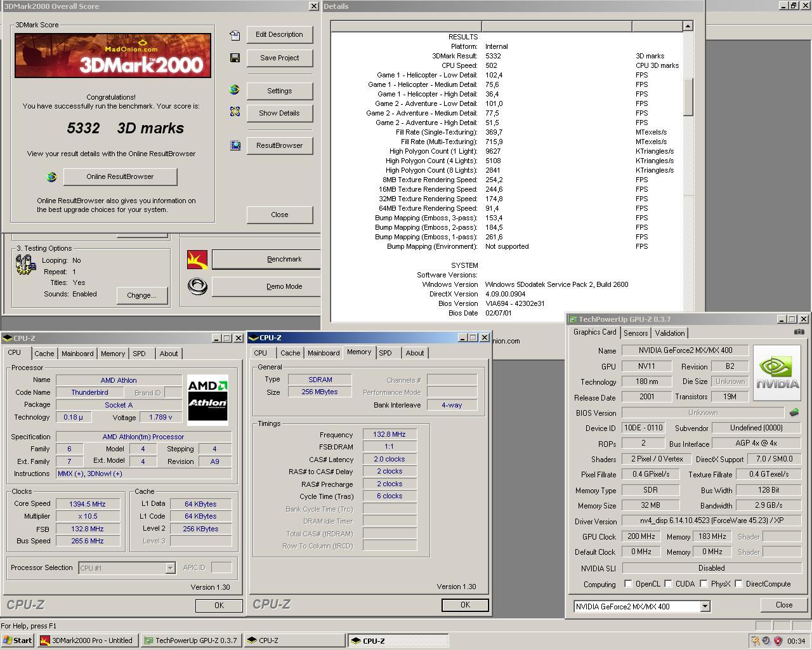Click the BIOS save chip icon in GPU-Z

[x=794, y=413]
